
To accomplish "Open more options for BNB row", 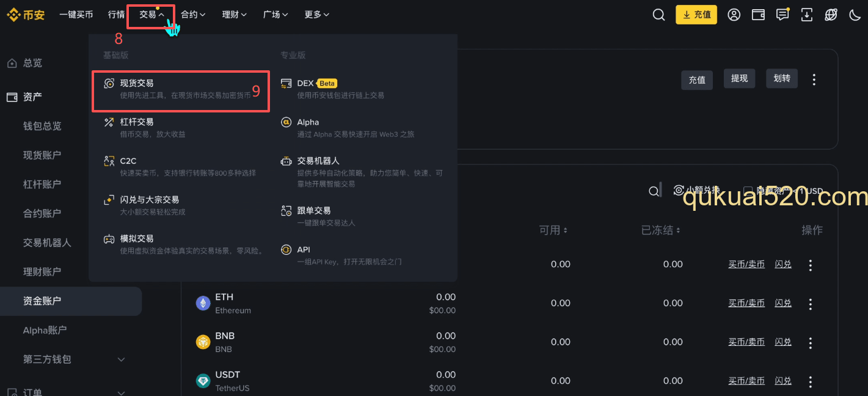I will 811,343.
